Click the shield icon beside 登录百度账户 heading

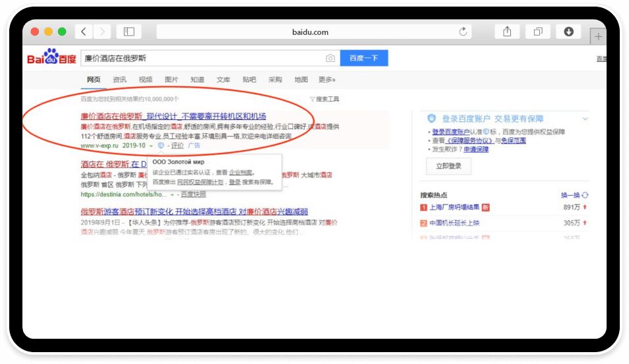pyautogui.click(x=431, y=119)
